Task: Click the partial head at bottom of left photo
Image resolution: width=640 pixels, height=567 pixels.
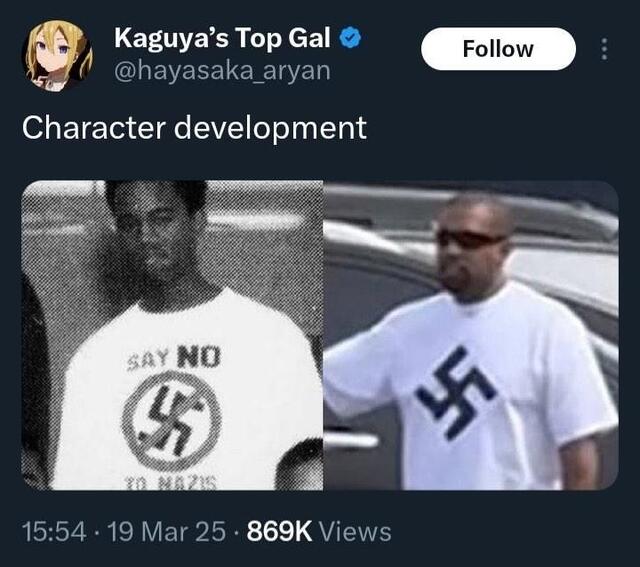Action: 299,465
